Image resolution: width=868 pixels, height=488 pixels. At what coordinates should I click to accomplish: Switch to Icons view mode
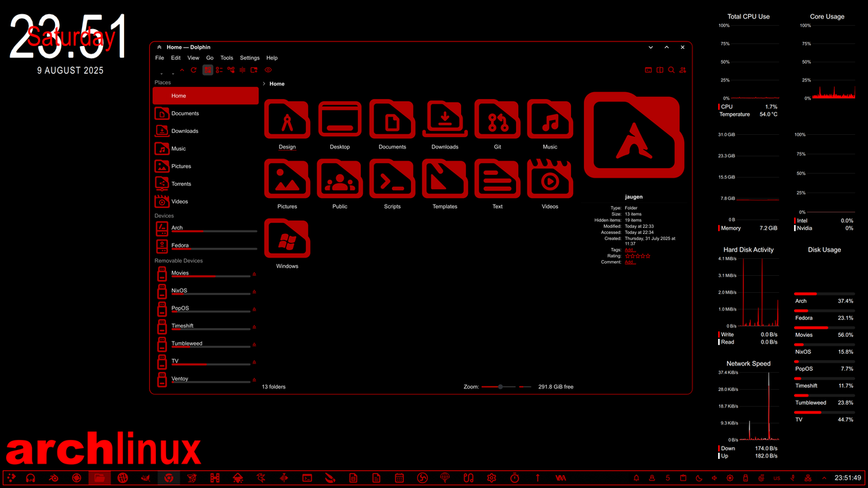coord(208,70)
